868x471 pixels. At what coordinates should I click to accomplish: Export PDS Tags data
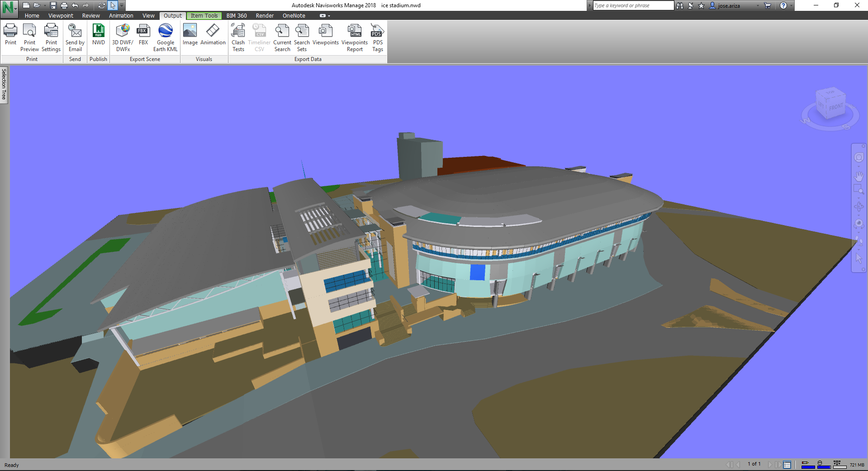(x=377, y=38)
